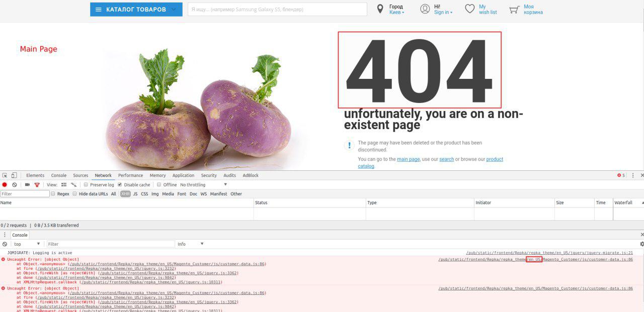Open the Elements tab
The height and width of the screenshot is (312, 644).
(x=35, y=175)
